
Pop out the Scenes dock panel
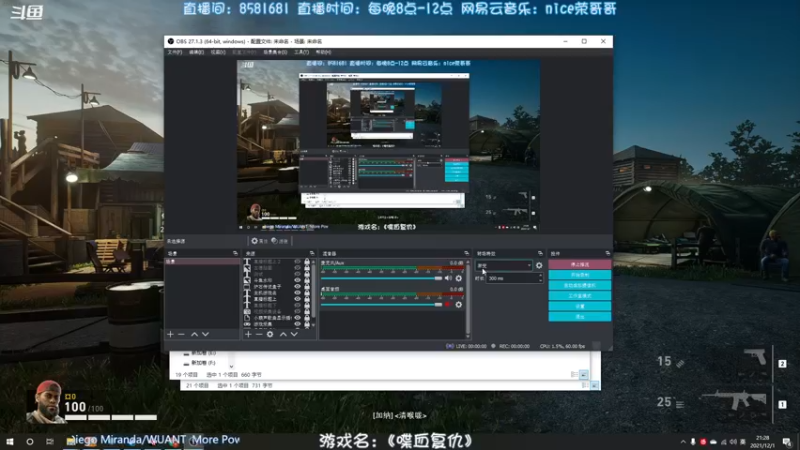point(235,253)
